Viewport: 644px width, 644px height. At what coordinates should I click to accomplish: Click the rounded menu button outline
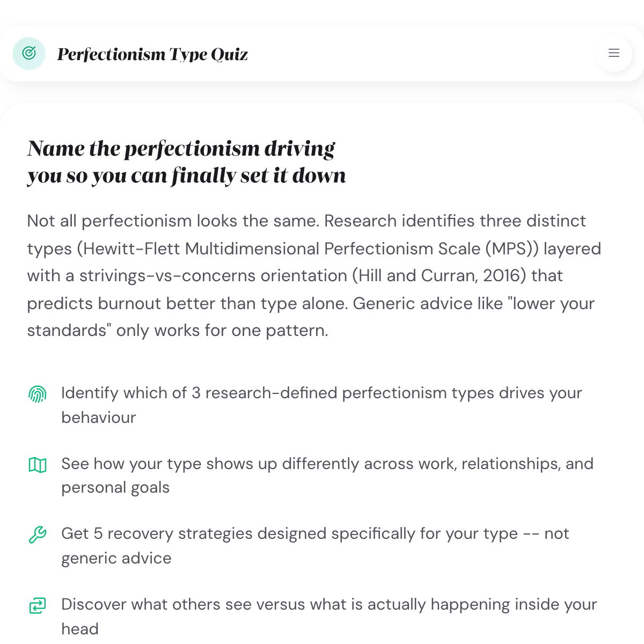tap(613, 54)
